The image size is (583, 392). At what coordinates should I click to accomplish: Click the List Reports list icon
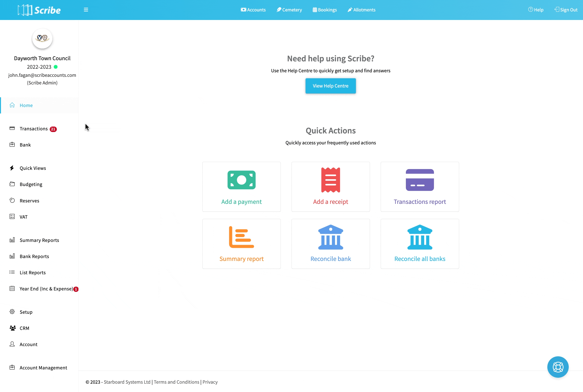pyautogui.click(x=12, y=272)
